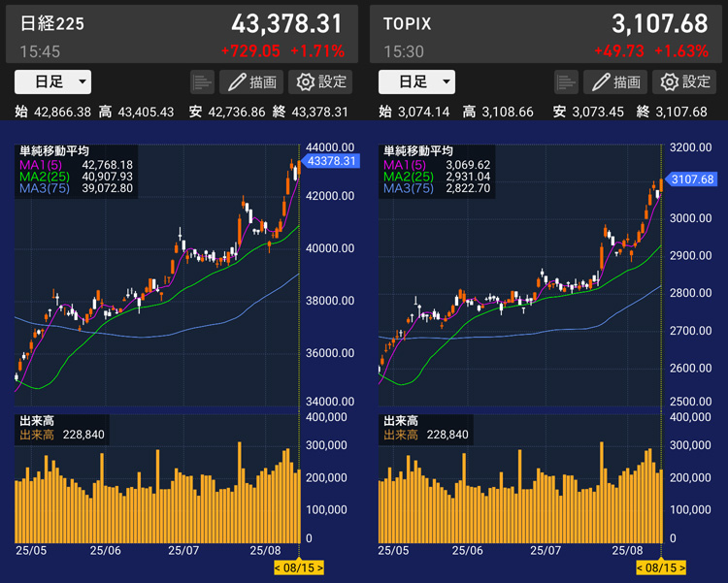The height and width of the screenshot is (583, 728).
Task: Select the 日経225 index title header
Action: 52,23
